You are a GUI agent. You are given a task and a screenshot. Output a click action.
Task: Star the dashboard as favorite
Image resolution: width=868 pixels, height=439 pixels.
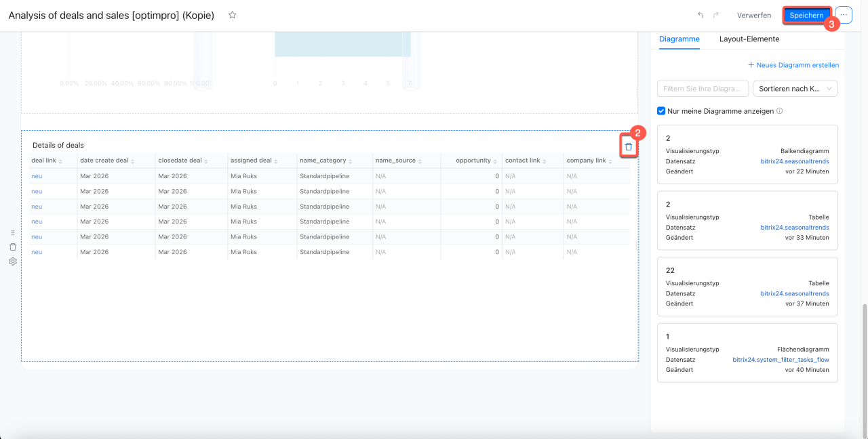coord(233,15)
